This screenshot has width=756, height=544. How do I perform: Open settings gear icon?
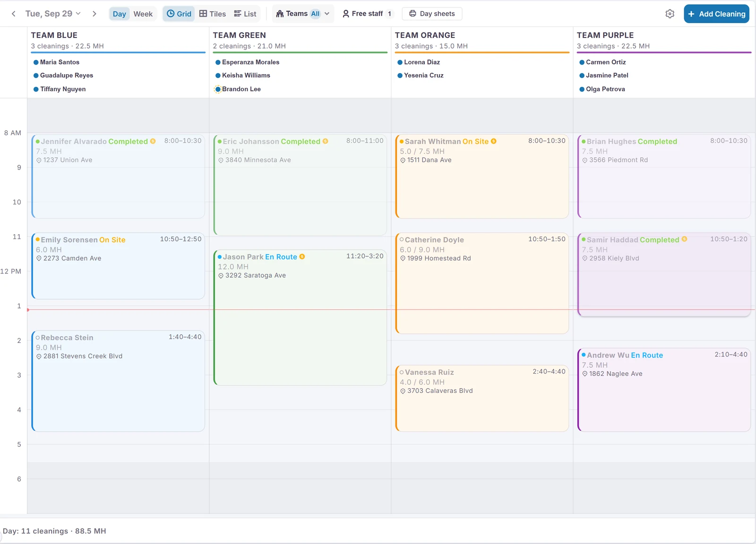pos(670,14)
